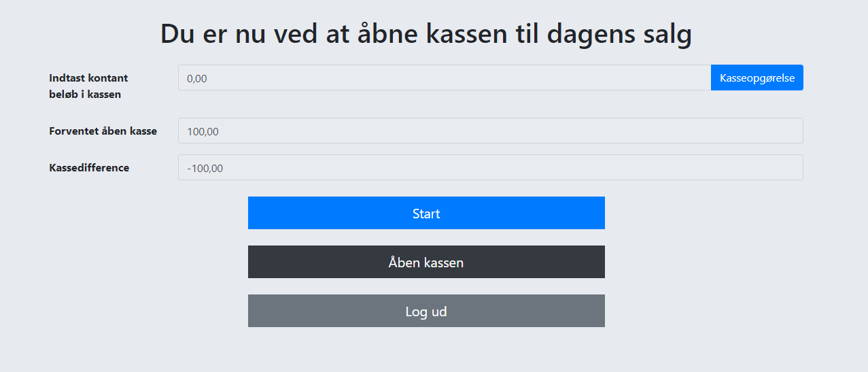Click the Forventet åben kasse input field
Viewport: 868px width, 372px height.
click(490, 131)
